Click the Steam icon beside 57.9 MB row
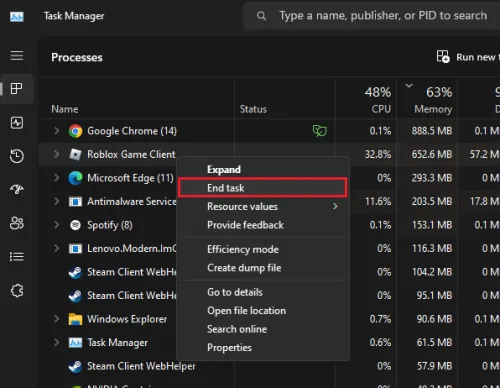This screenshot has width=500, height=388. point(75,366)
